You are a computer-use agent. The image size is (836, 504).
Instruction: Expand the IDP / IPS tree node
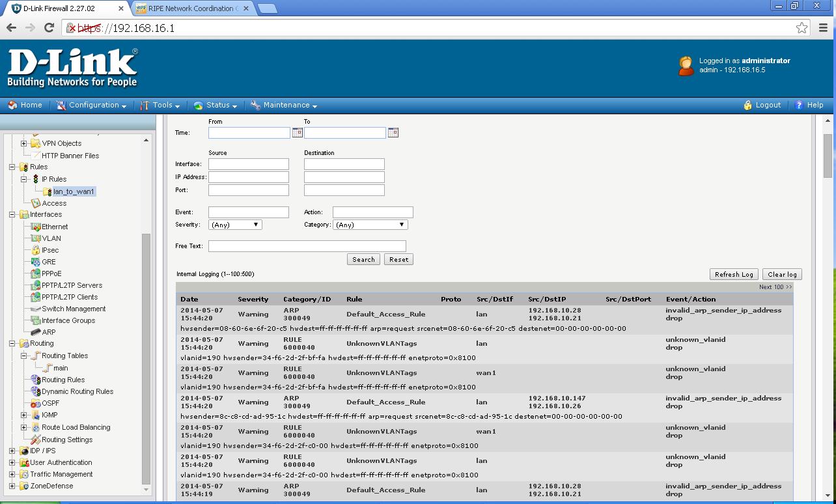[x=12, y=451]
